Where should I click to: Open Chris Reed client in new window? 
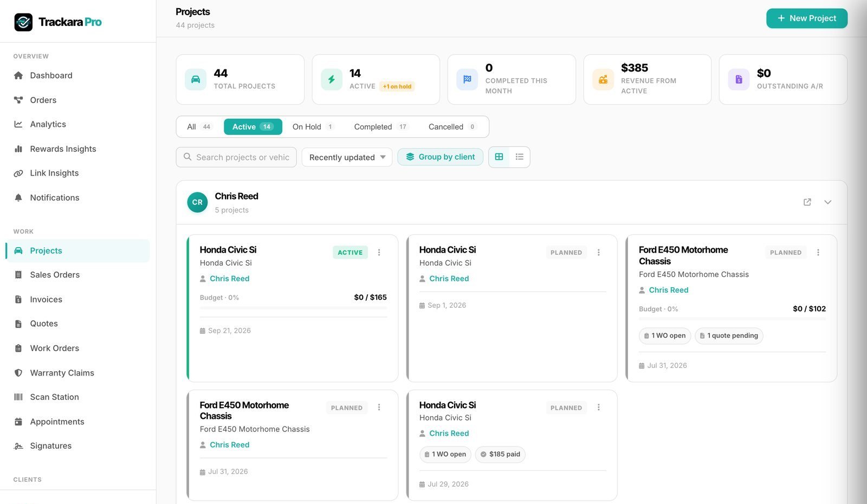(x=807, y=202)
